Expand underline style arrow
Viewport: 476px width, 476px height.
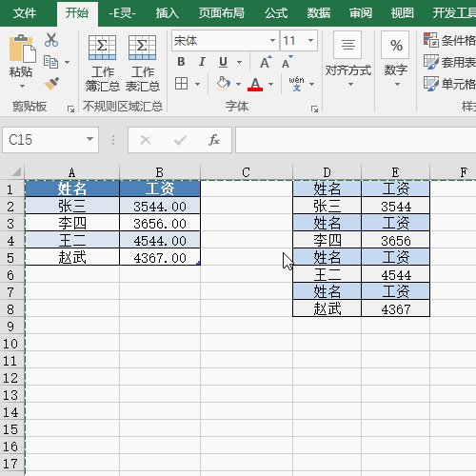tap(240, 62)
